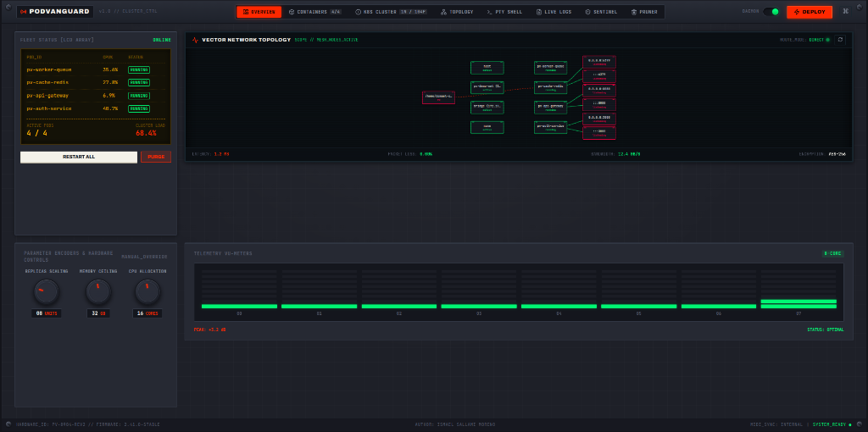Click the 16 CORES value field
The width and height of the screenshot is (868, 432).
point(147,313)
